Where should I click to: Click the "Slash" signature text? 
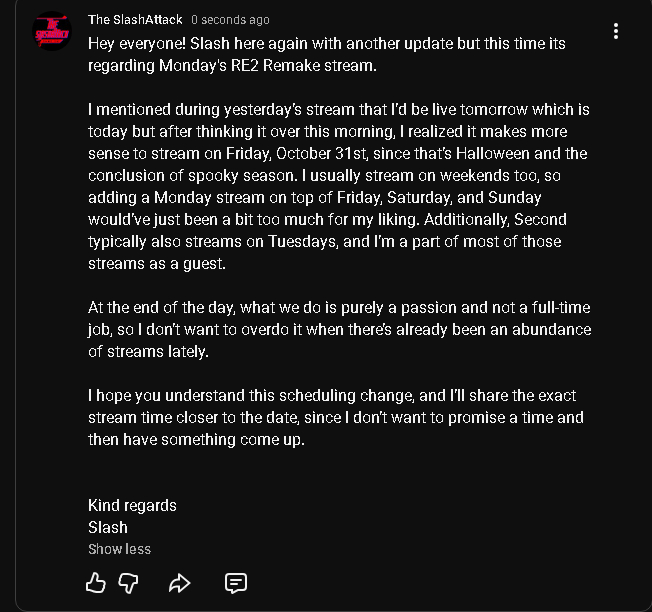pos(108,527)
